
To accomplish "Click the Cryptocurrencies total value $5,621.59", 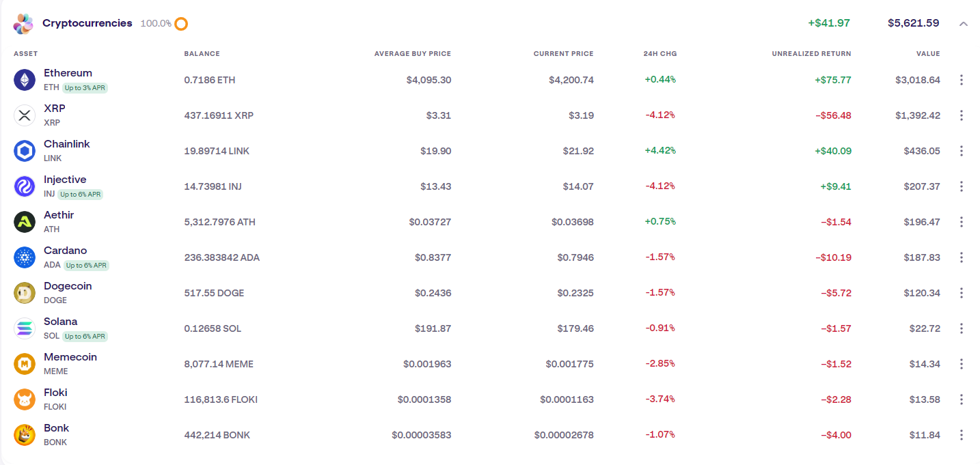I will tap(913, 23).
